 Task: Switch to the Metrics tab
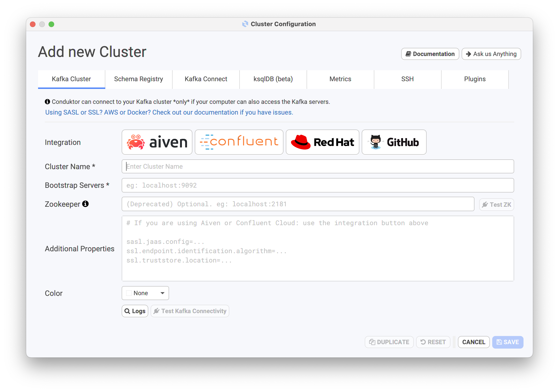(340, 79)
